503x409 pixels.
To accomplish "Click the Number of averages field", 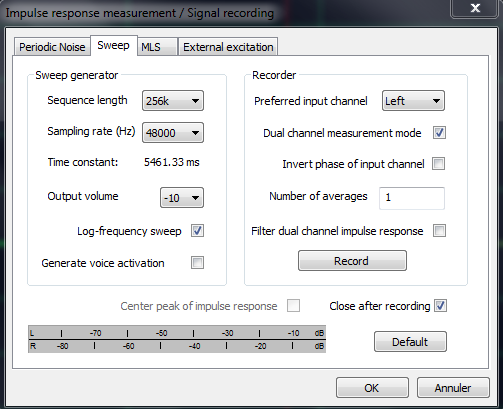I will [412, 198].
